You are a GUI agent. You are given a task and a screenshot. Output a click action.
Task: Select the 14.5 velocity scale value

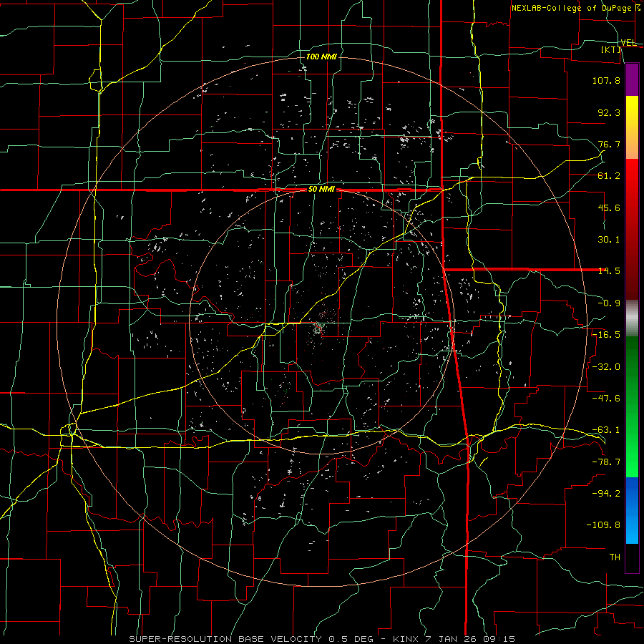[609, 271]
